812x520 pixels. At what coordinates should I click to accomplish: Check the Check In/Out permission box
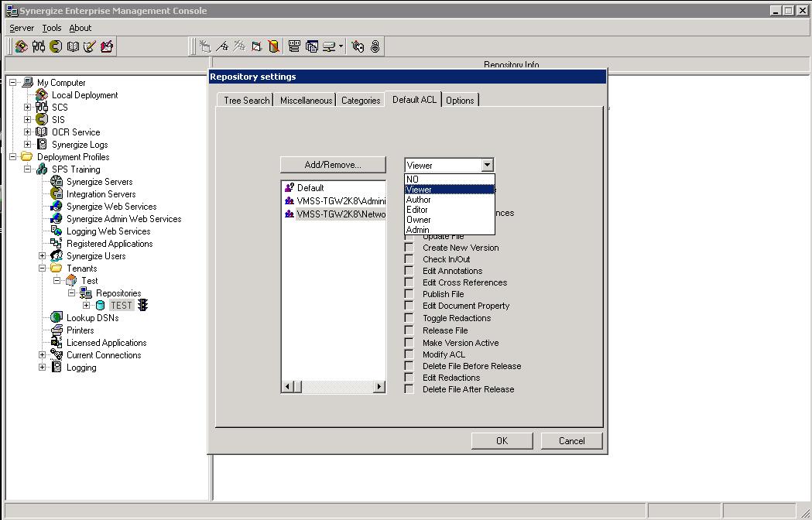(x=409, y=259)
